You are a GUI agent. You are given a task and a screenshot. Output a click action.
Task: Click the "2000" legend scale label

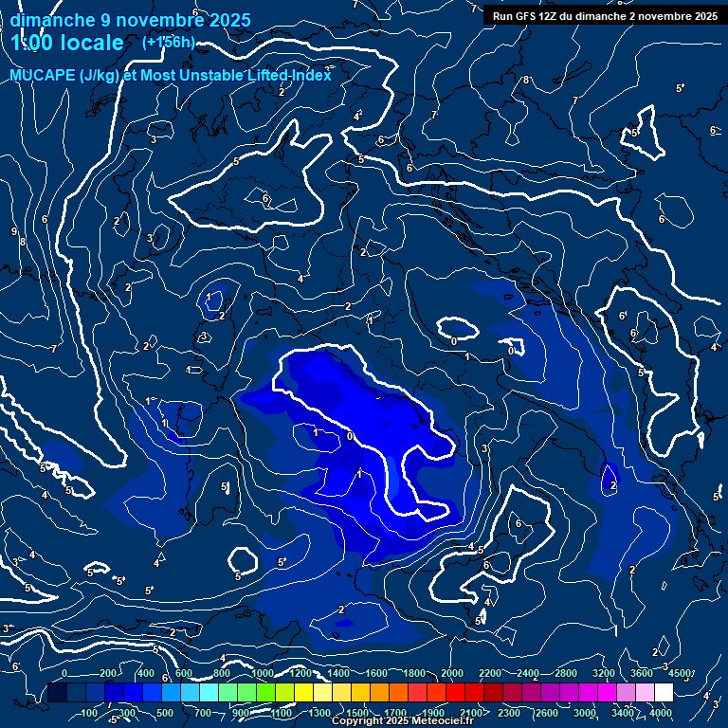(452, 673)
